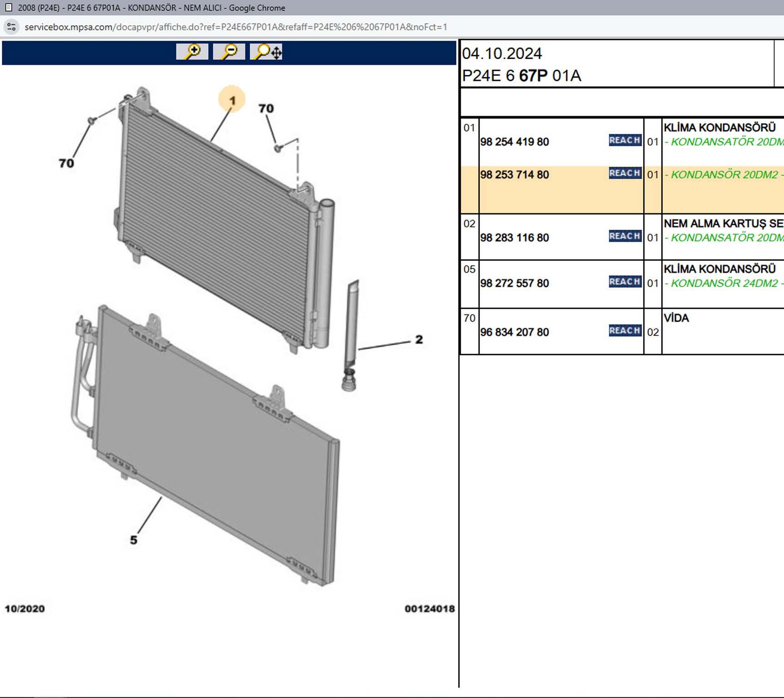Viewport: 784px width, 698px height.
Task: Open part number 98 283 116 80
Action: [x=514, y=238]
